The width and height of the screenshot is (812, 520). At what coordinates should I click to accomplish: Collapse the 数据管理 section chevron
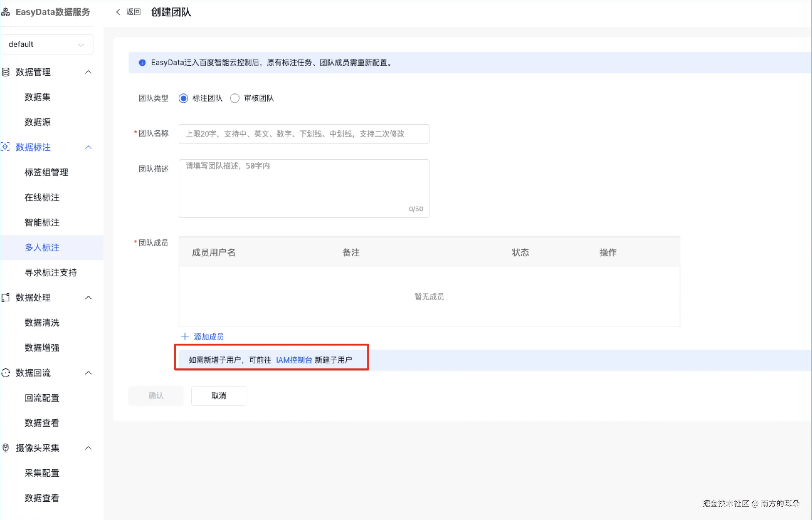pyautogui.click(x=88, y=72)
